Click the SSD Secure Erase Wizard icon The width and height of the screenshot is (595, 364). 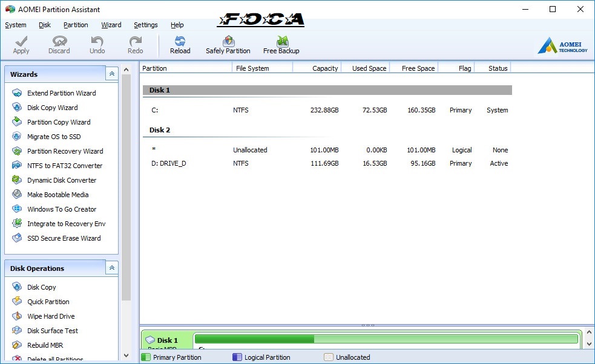(17, 238)
